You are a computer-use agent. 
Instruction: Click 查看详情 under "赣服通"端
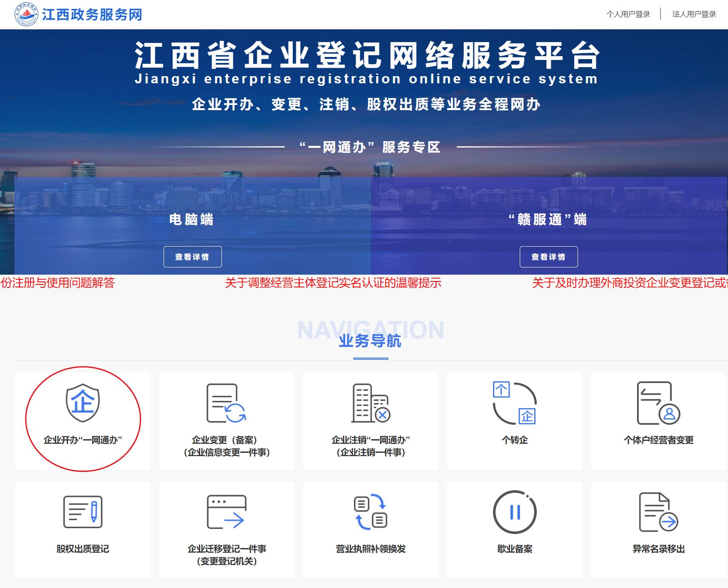[549, 256]
